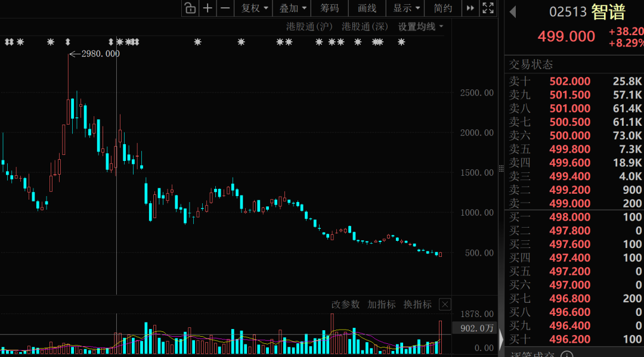This screenshot has width=644, height=357.
Task: Click the double-arrow forward icon
Action: click(x=470, y=8)
